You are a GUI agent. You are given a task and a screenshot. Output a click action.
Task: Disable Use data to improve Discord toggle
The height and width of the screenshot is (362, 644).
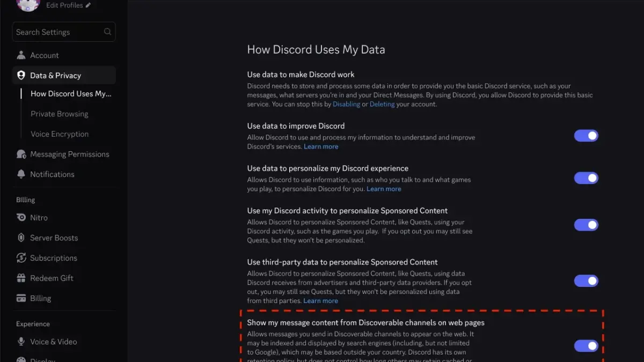click(586, 136)
